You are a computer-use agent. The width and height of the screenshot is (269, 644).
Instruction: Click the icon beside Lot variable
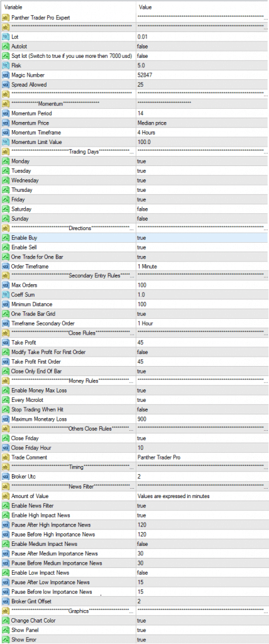pyautogui.click(x=5, y=36)
